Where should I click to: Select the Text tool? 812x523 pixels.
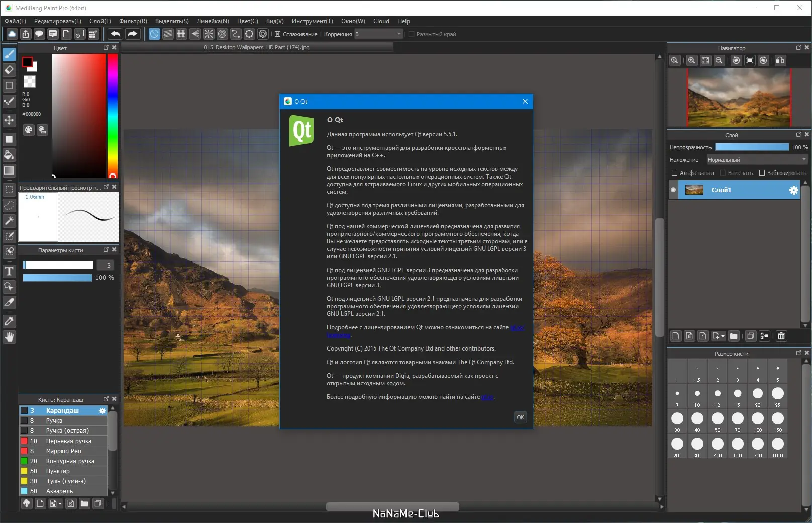tap(9, 271)
